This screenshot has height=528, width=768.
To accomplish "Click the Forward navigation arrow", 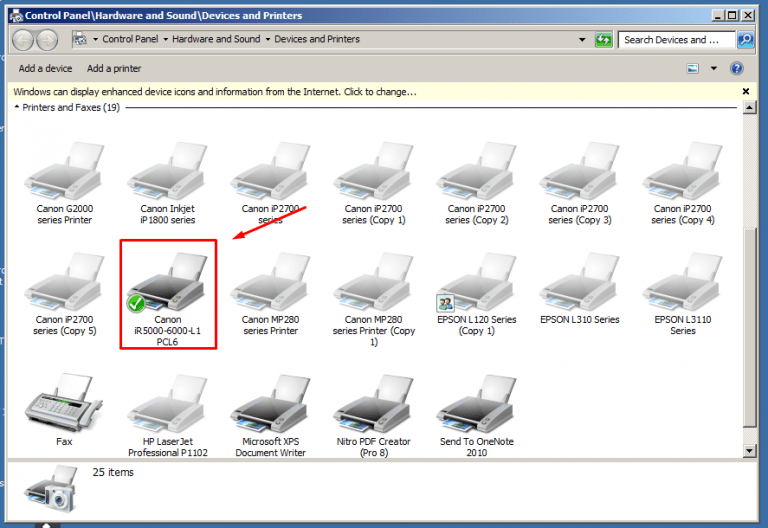I will [x=48, y=40].
